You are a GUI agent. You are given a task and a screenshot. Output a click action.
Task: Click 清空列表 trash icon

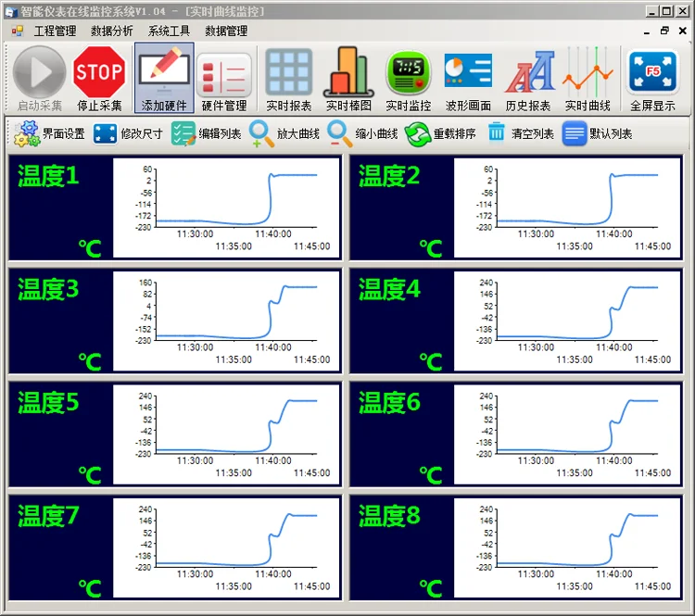pos(497,132)
